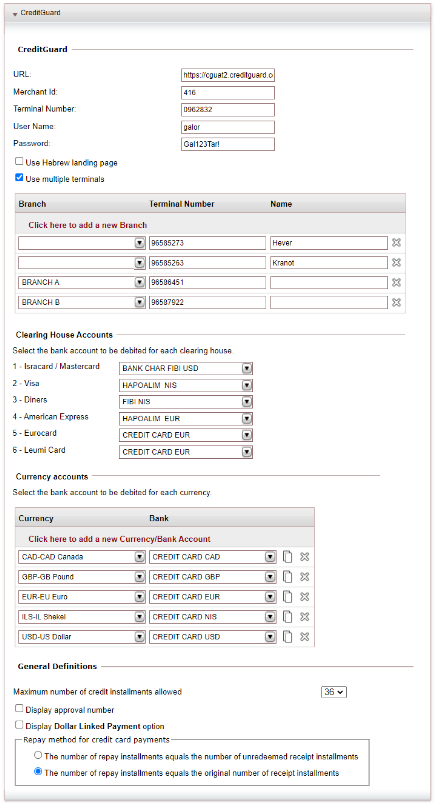442x810 pixels.
Task: Click empty Name field in BRANCH A row
Action: [x=329, y=283]
